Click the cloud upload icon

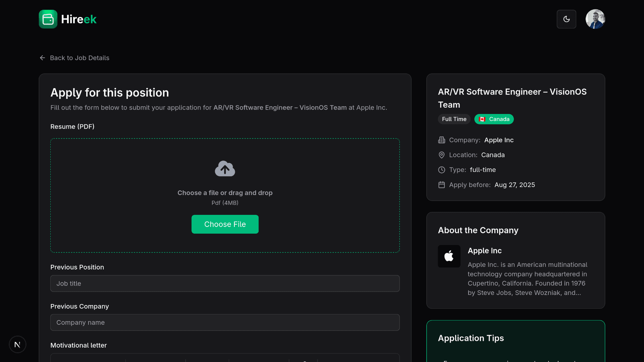225,169
